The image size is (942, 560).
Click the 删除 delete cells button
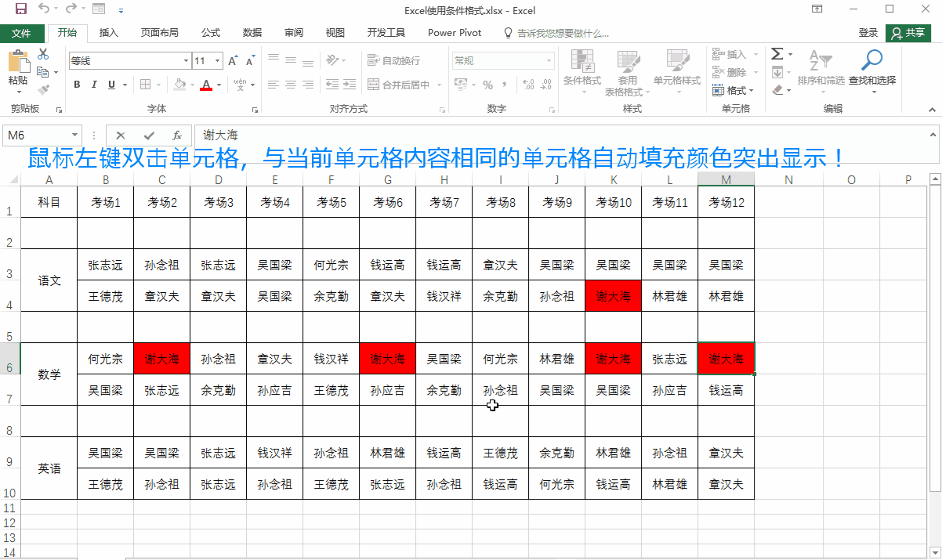point(730,72)
